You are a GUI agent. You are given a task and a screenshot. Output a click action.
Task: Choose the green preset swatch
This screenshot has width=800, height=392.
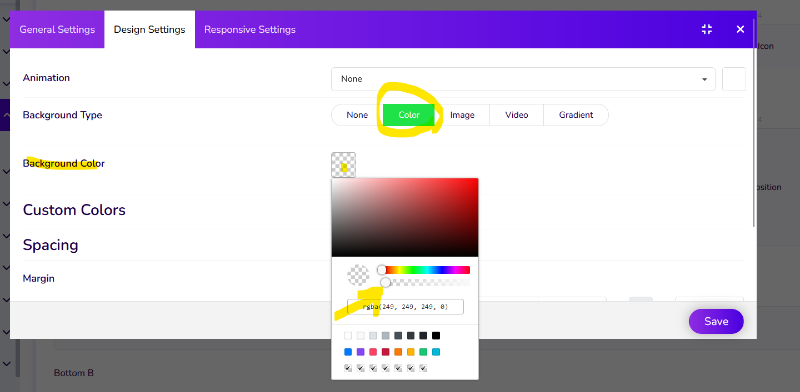point(423,352)
